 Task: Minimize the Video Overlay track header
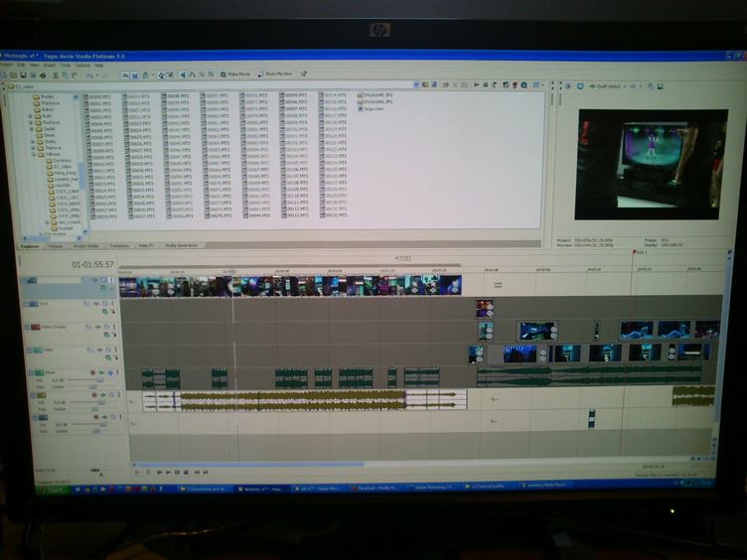click(x=27, y=327)
